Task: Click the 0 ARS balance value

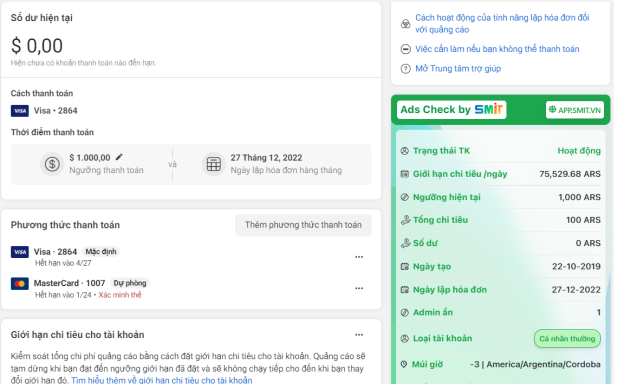Action: click(x=588, y=243)
